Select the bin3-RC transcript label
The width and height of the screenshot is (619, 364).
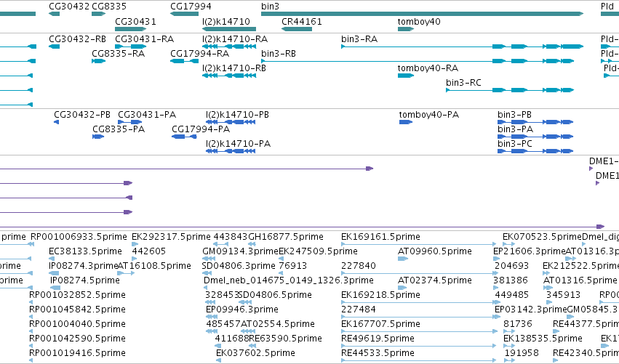(x=463, y=83)
